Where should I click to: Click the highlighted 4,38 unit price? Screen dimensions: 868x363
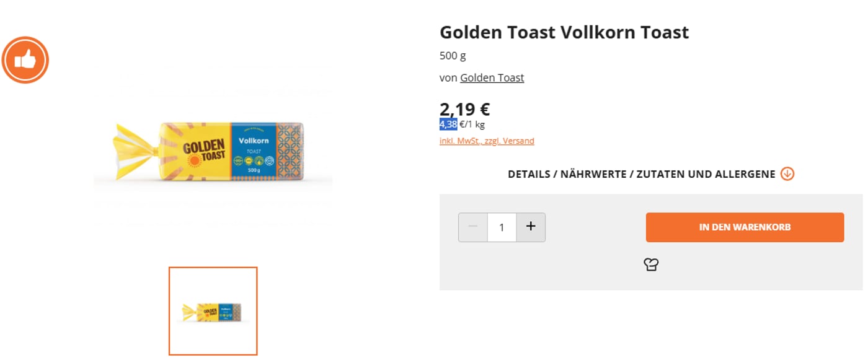click(x=448, y=125)
